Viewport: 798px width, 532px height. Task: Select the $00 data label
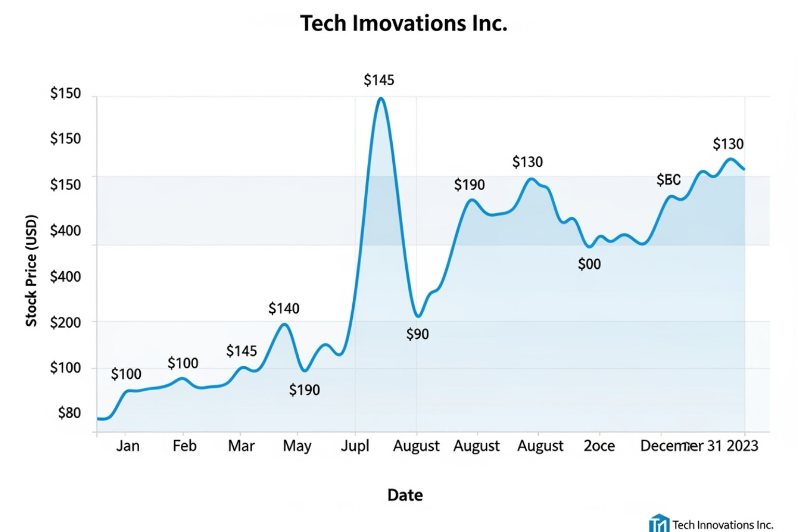(589, 264)
